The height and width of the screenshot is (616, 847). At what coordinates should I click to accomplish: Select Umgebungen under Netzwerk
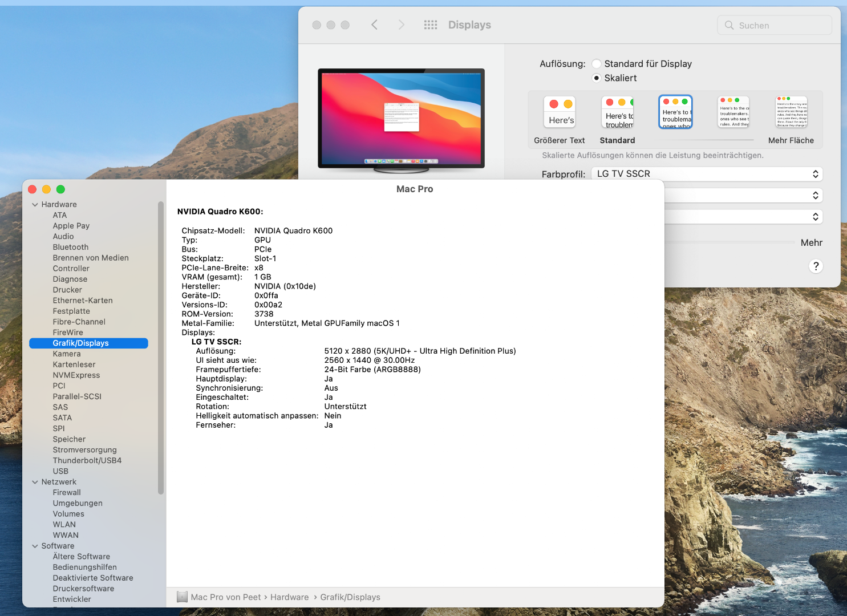pyautogui.click(x=78, y=504)
